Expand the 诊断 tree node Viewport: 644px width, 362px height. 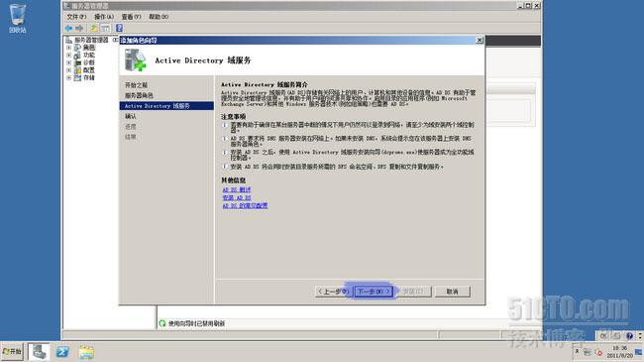point(69,62)
